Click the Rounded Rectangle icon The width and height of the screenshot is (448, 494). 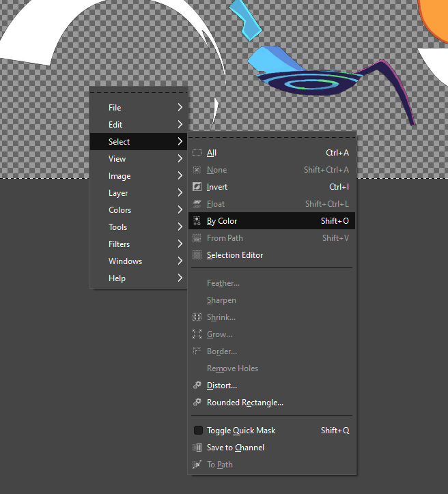197,403
